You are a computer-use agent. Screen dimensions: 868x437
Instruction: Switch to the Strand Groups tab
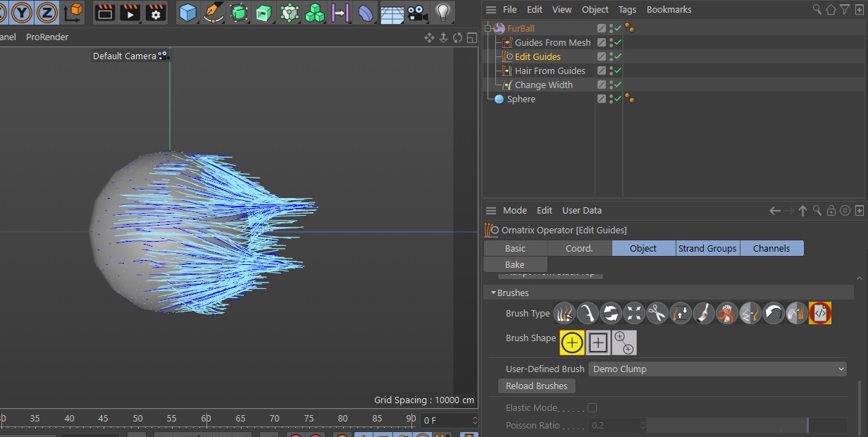[x=707, y=248]
